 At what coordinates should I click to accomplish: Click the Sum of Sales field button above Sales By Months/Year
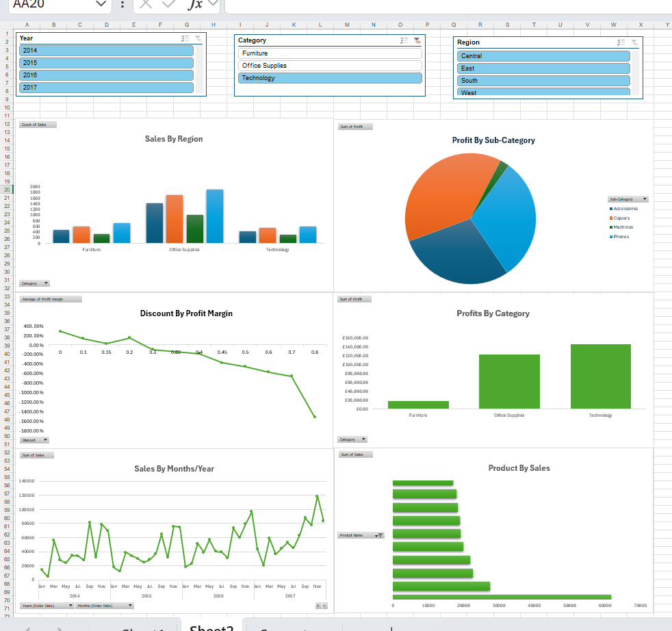pyautogui.click(x=36, y=455)
